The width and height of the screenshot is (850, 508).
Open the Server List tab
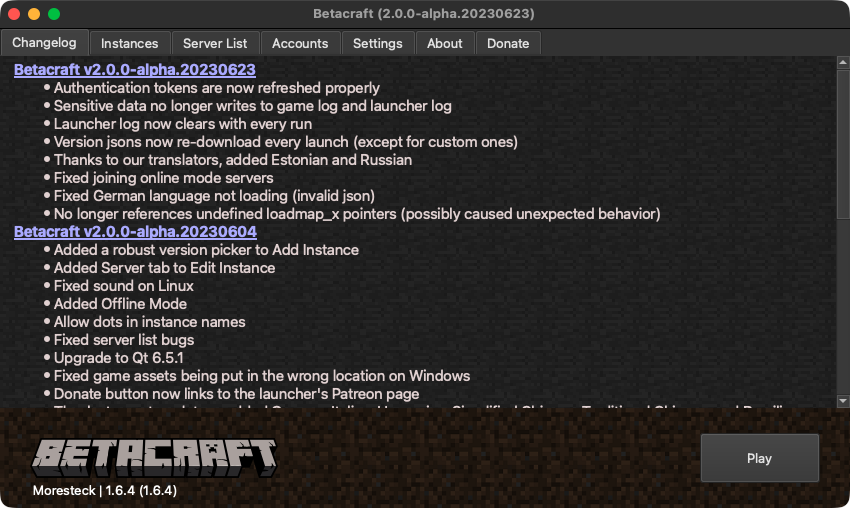[x=215, y=43]
